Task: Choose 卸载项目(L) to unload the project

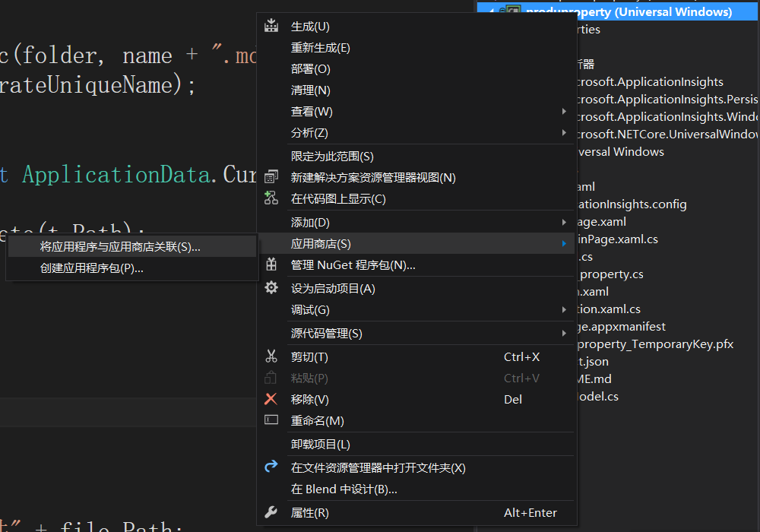Action: click(x=416, y=445)
